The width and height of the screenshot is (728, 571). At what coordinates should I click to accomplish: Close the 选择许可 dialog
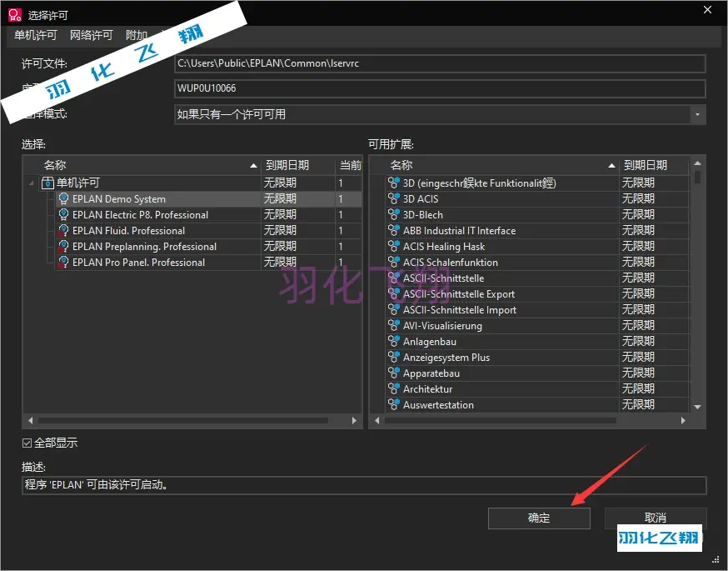pos(707,10)
